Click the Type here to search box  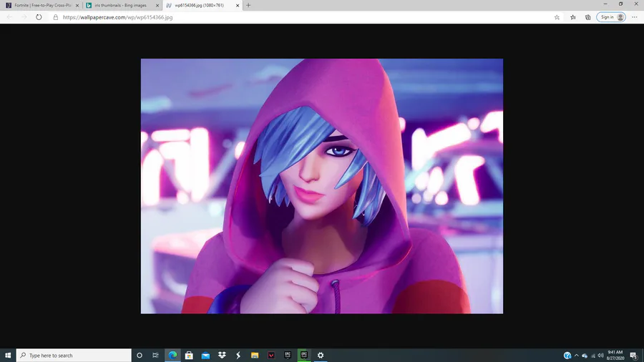click(74, 355)
